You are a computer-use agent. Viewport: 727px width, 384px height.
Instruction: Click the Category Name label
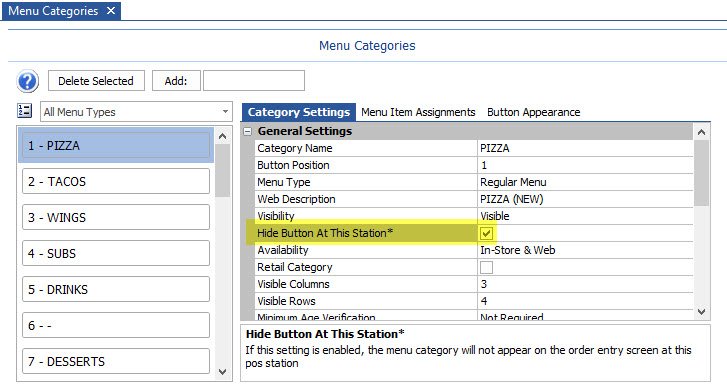click(x=295, y=148)
